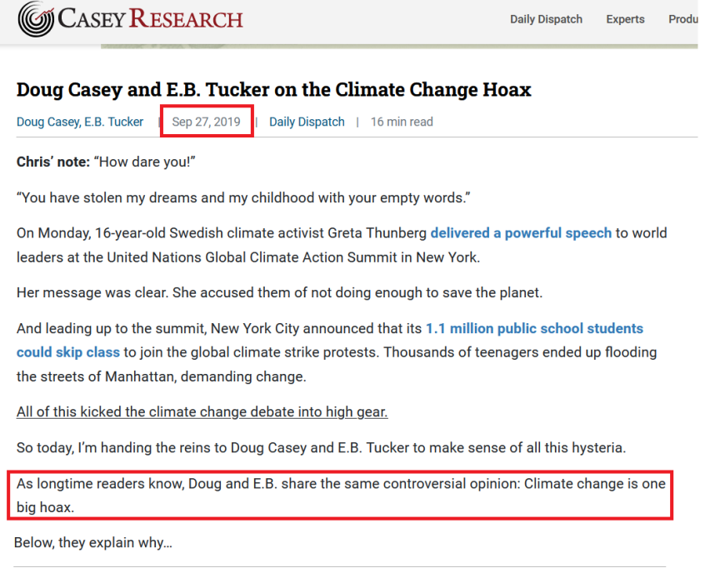Open the "1.1 million public school students" link
The height and width of the screenshot is (588, 725).
[x=534, y=328]
